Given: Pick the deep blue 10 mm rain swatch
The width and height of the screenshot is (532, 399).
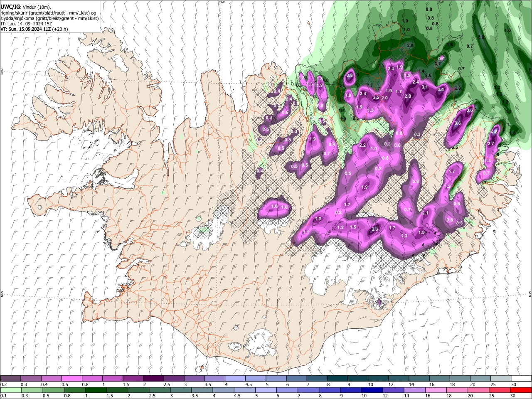Looking at the screenshot, I should point(372,390).
